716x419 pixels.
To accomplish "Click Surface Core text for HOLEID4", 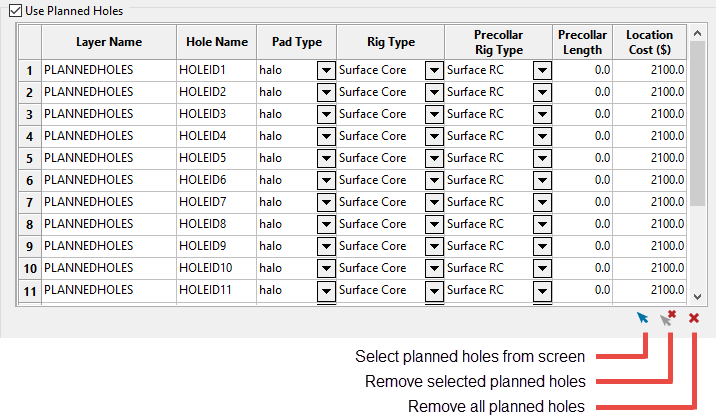I will coord(372,136).
